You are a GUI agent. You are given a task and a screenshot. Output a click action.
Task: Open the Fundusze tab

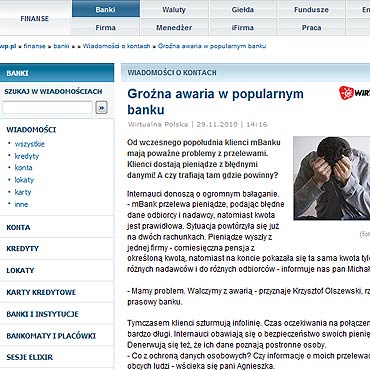[311, 9]
